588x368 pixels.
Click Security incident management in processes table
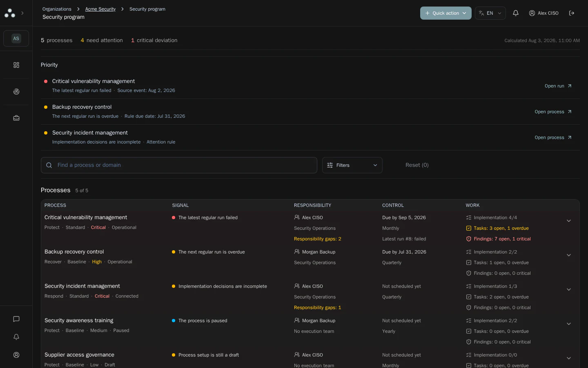coord(82,286)
